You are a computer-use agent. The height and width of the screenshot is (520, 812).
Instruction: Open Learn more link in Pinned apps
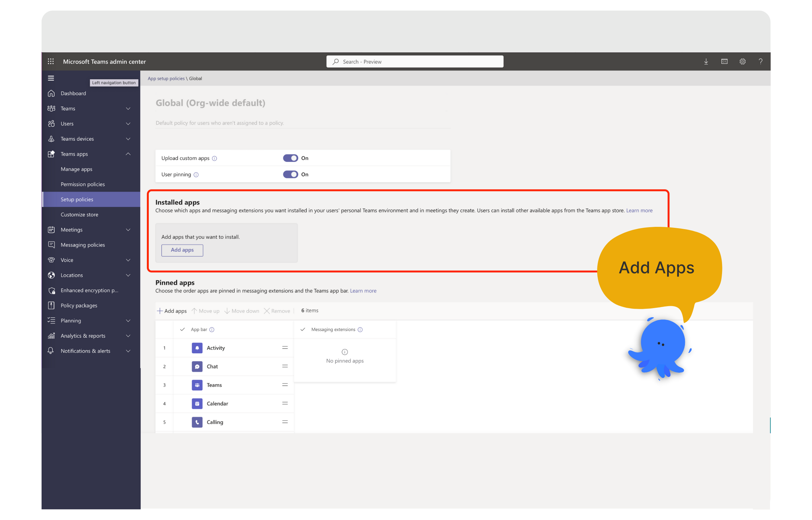[x=363, y=291]
